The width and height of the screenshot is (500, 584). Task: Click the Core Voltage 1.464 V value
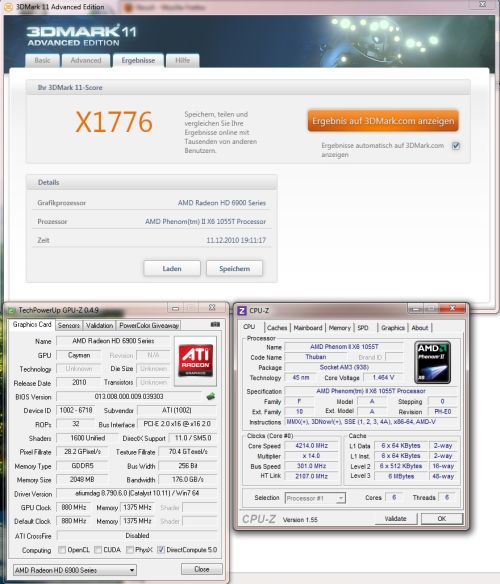(x=383, y=378)
